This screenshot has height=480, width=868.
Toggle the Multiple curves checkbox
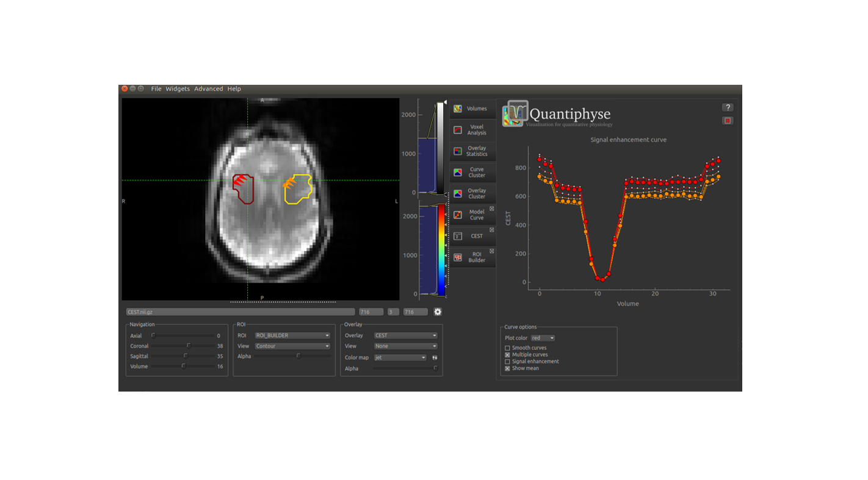(x=507, y=355)
